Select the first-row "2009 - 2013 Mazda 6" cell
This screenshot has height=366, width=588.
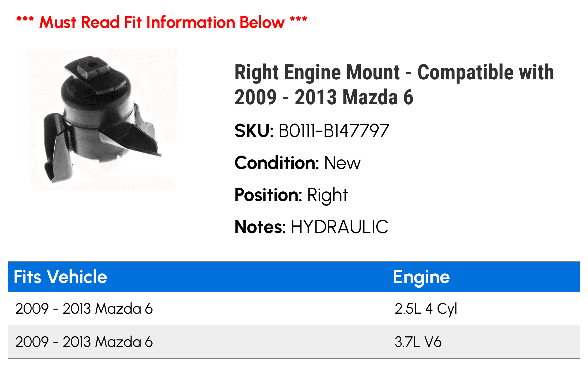point(84,309)
